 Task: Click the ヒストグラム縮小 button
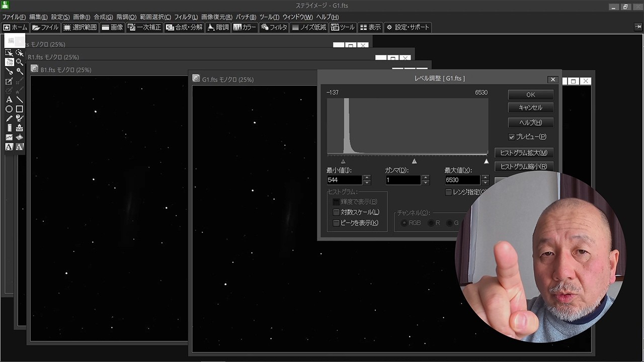(x=524, y=166)
